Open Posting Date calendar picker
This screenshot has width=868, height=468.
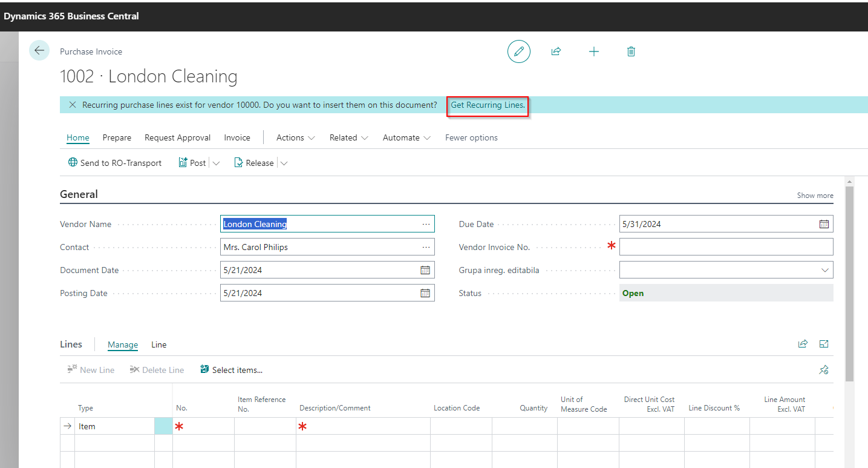[x=425, y=293]
